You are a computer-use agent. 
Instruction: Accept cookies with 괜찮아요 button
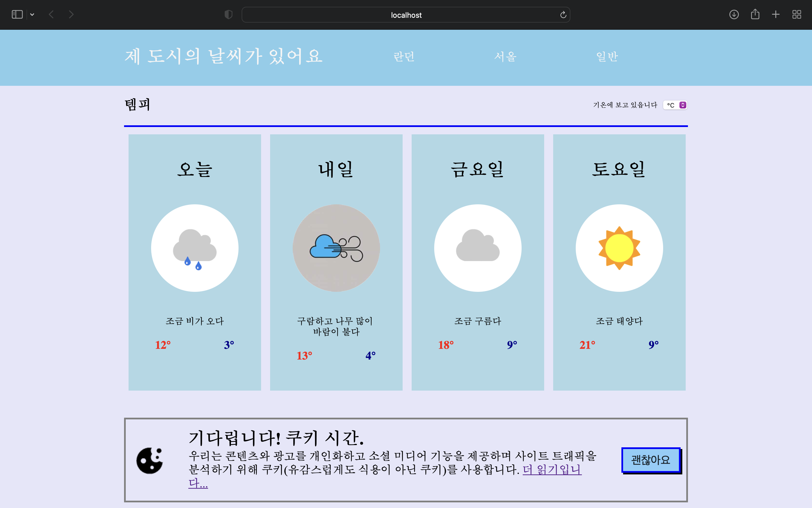click(651, 460)
